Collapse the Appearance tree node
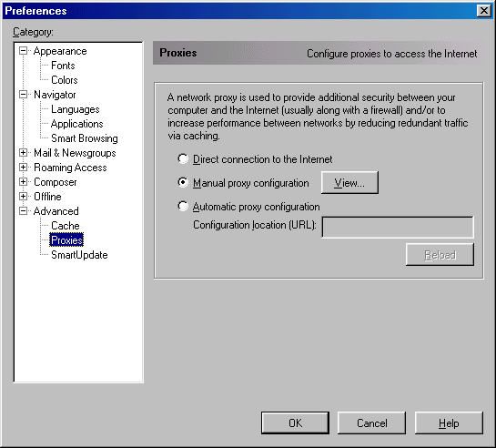Viewport: 496px width, 448px height. pos(23,51)
